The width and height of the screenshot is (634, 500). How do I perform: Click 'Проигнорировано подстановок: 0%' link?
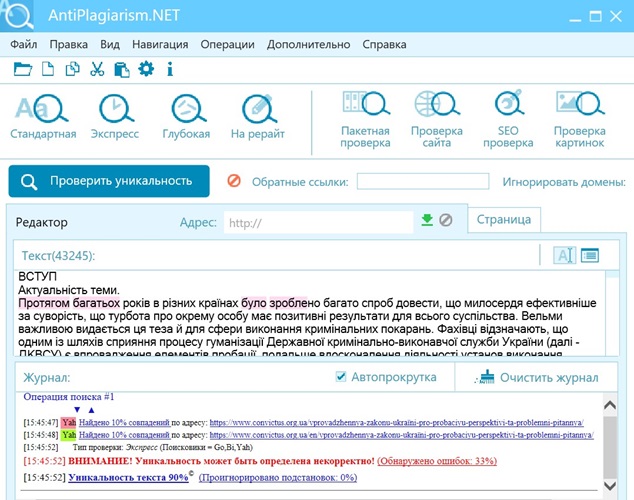[x=278, y=477]
